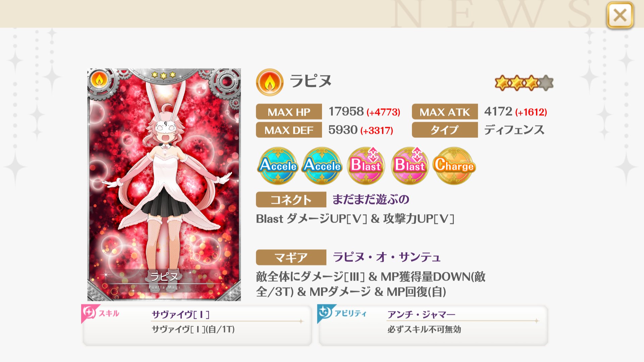Open the アンチ・ジャマー ability panel
644x362 pixels.
[x=433, y=325]
